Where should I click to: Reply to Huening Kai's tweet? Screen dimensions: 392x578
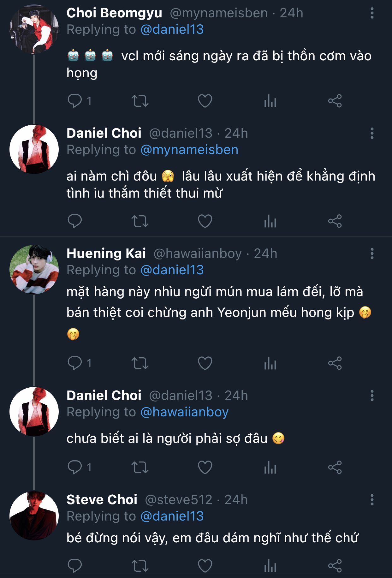[75, 363]
